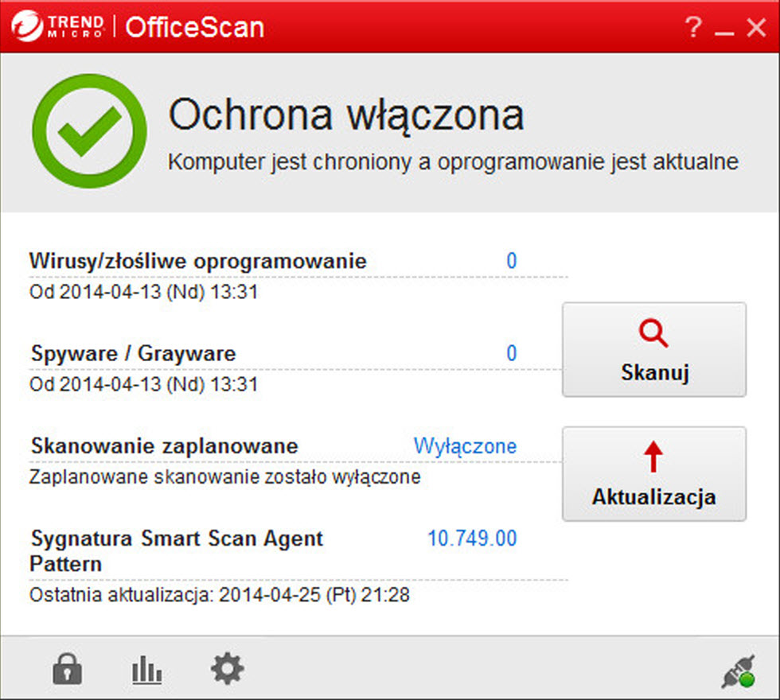The height and width of the screenshot is (700, 780).
Task: Click the padlock icon in bottom bar
Action: tap(67, 670)
